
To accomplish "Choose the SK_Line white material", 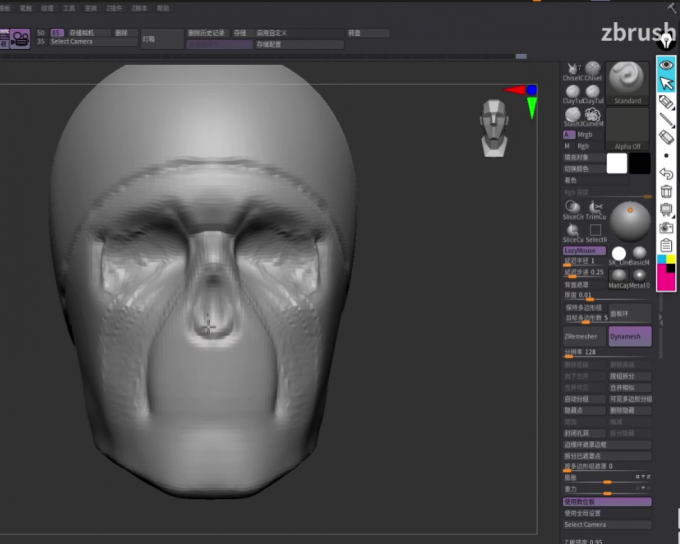I will (619, 254).
